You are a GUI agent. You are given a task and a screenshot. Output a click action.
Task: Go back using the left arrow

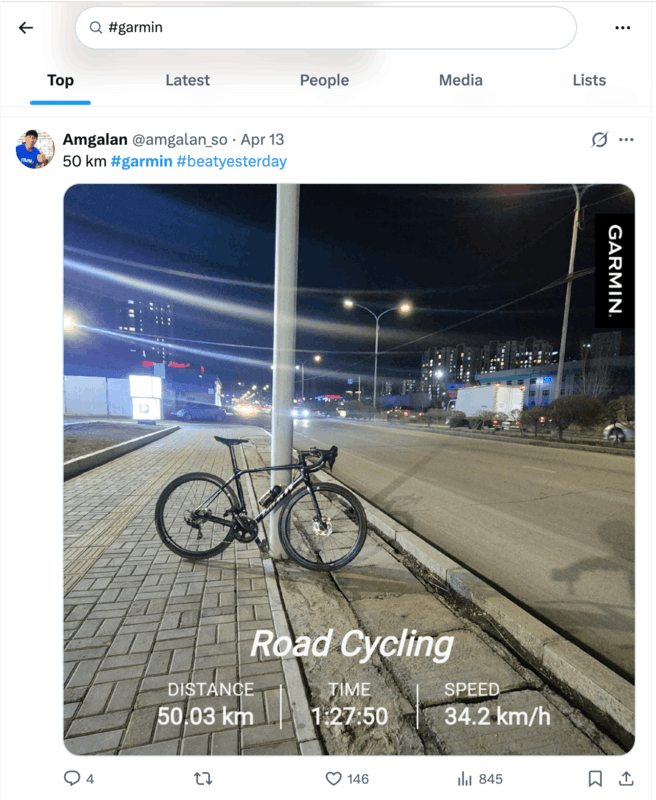tap(26, 28)
